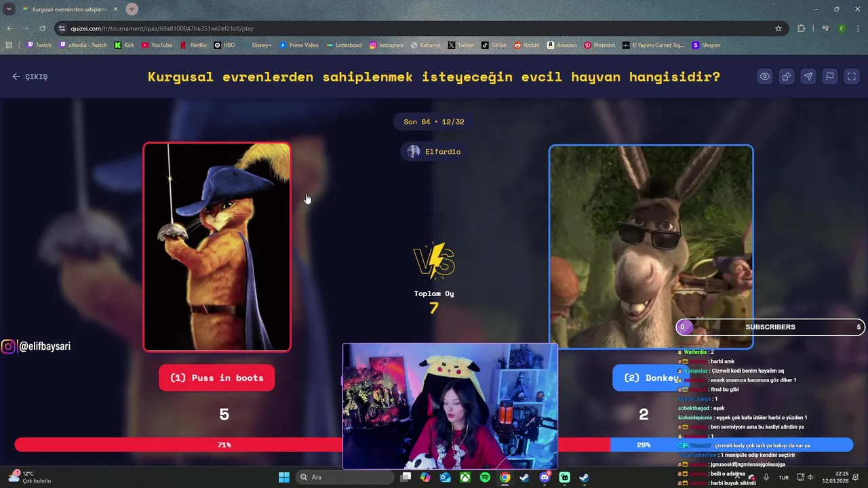Image resolution: width=868 pixels, height=488 pixels.
Task: Open the Elfardia user badge
Action: 434,152
